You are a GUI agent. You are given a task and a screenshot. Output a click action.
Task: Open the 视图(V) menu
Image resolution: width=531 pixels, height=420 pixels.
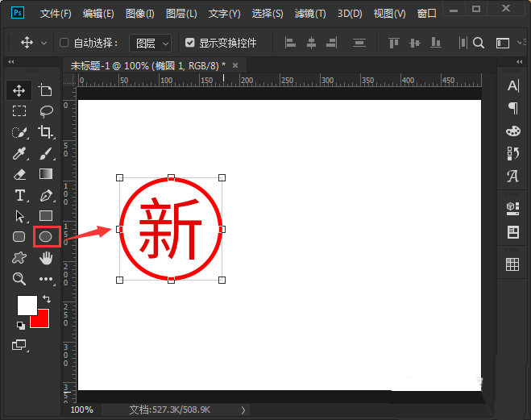(x=389, y=14)
